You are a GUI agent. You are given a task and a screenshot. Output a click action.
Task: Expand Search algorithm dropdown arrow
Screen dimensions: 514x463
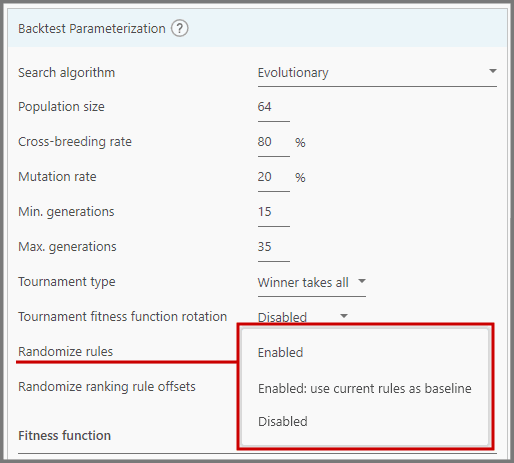point(493,71)
